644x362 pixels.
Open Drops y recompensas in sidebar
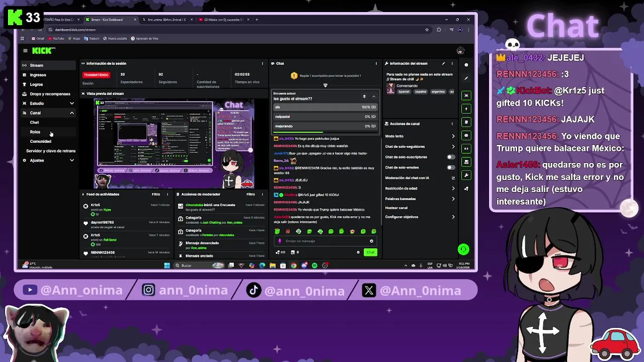(x=48, y=94)
